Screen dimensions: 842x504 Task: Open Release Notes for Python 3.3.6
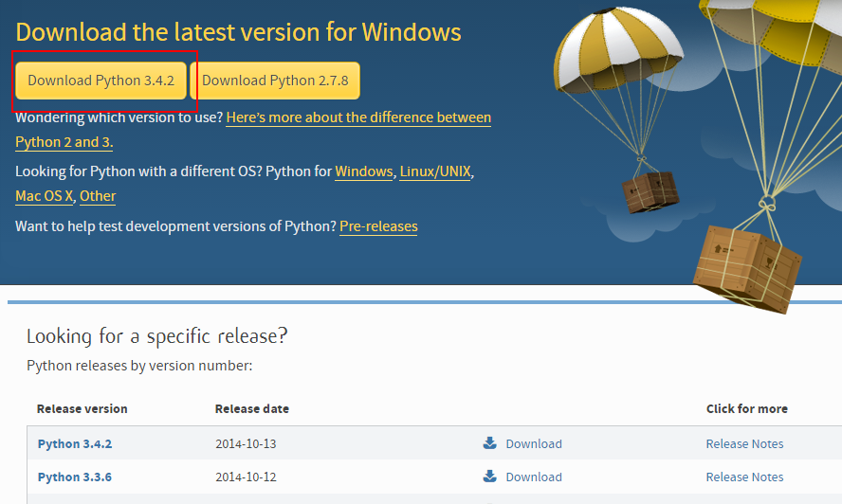coord(744,477)
